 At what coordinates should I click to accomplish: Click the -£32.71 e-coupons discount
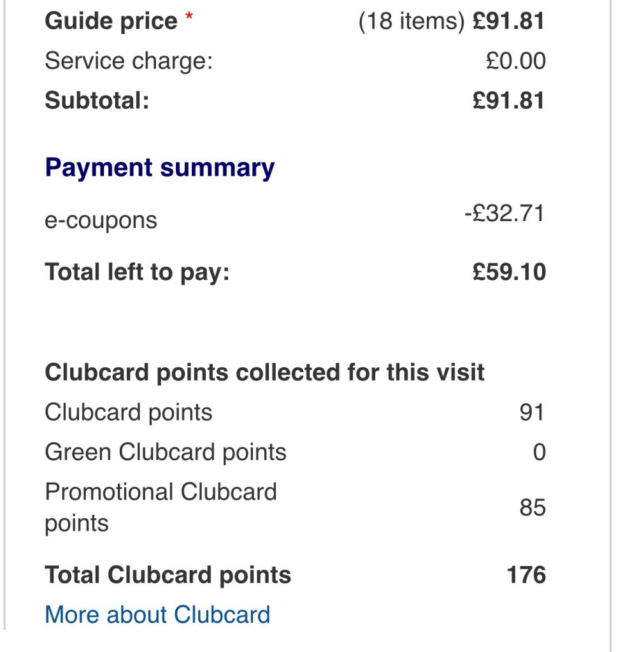pos(504,214)
